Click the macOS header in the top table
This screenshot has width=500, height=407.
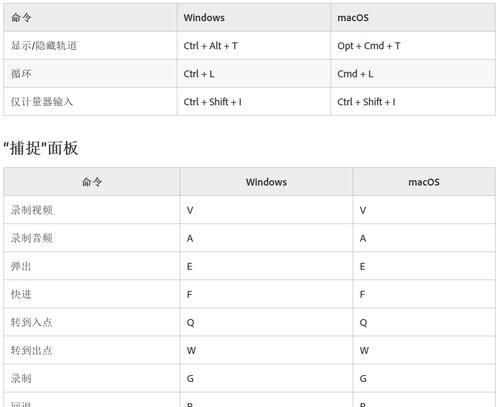pos(353,18)
